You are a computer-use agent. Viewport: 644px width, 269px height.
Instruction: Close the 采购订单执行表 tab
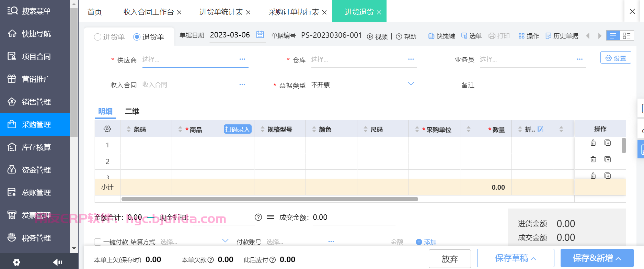(x=324, y=12)
